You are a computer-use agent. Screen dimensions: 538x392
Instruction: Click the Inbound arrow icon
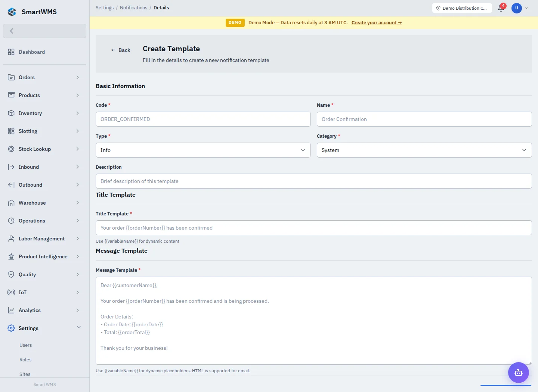pyautogui.click(x=11, y=167)
